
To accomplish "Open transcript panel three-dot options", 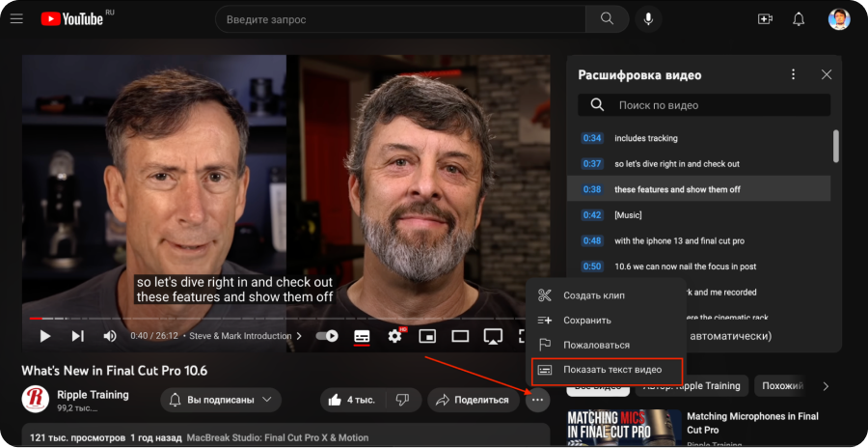I will (x=794, y=74).
